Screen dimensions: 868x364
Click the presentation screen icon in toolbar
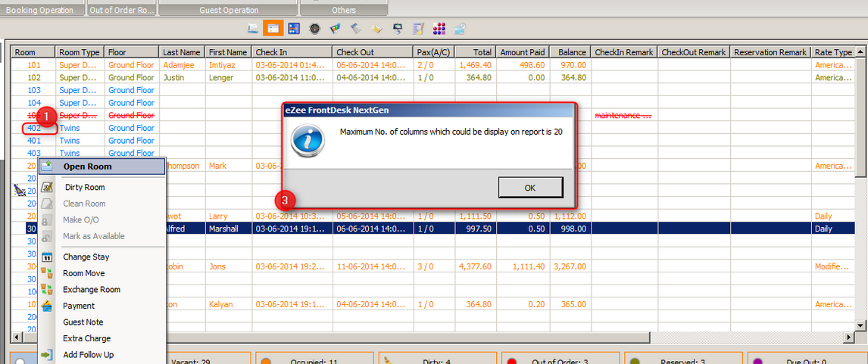tap(398, 28)
